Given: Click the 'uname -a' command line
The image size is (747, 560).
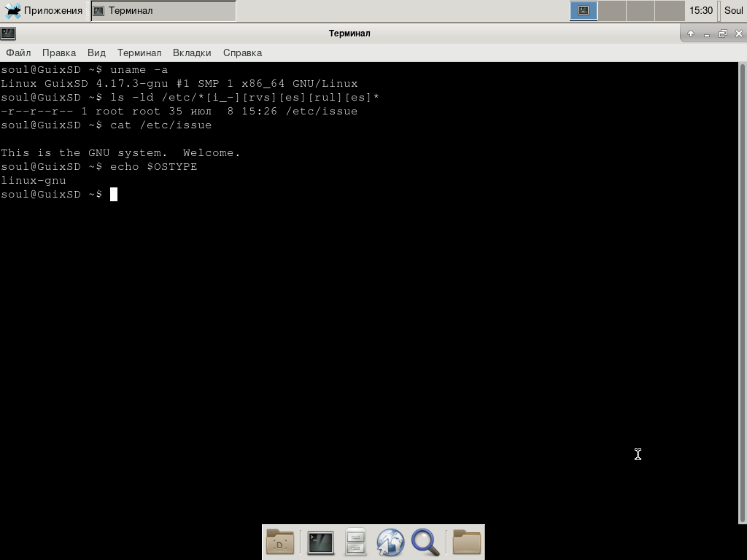Looking at the screenshot, I should [85, 69].
